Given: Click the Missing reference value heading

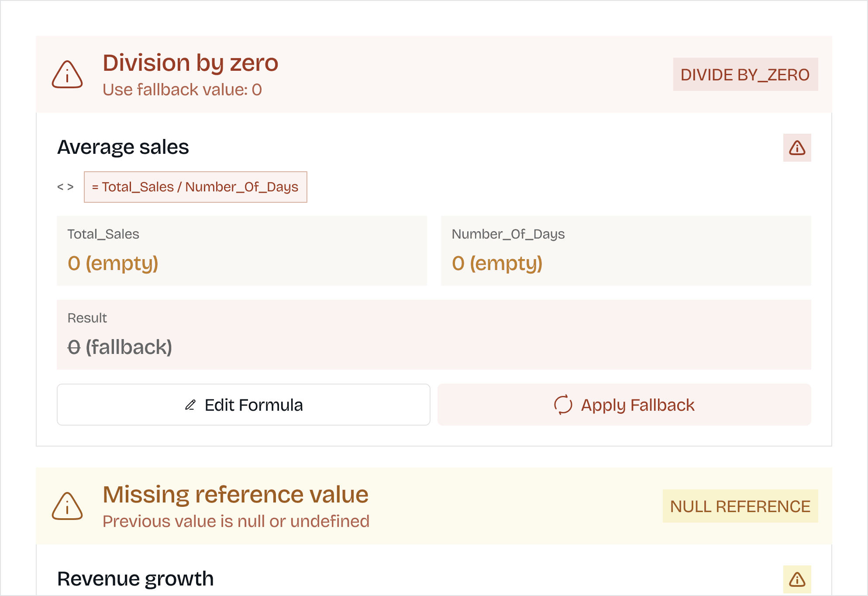Looking at the screenshot, I should tap(235, 495).
